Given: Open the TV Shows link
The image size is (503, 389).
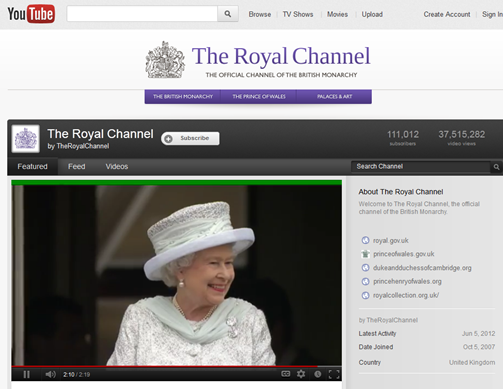Looking at the screenshot, I should [298, 14].
